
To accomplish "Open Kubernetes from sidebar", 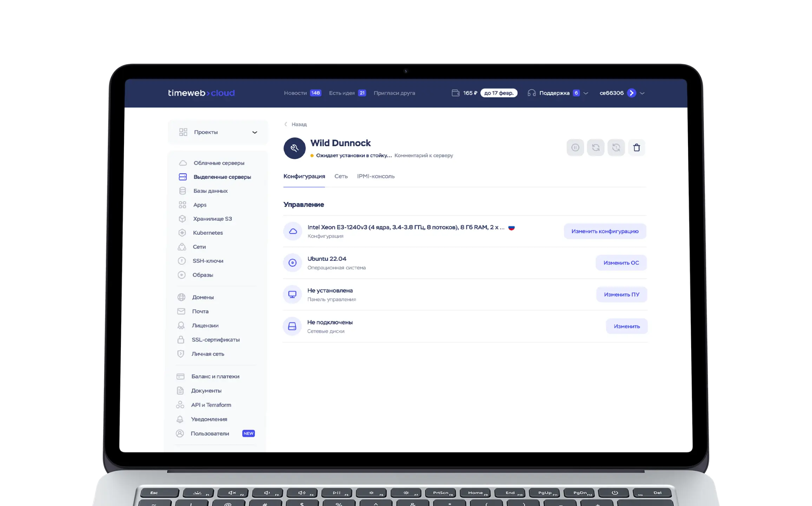I will coord(208,233).
